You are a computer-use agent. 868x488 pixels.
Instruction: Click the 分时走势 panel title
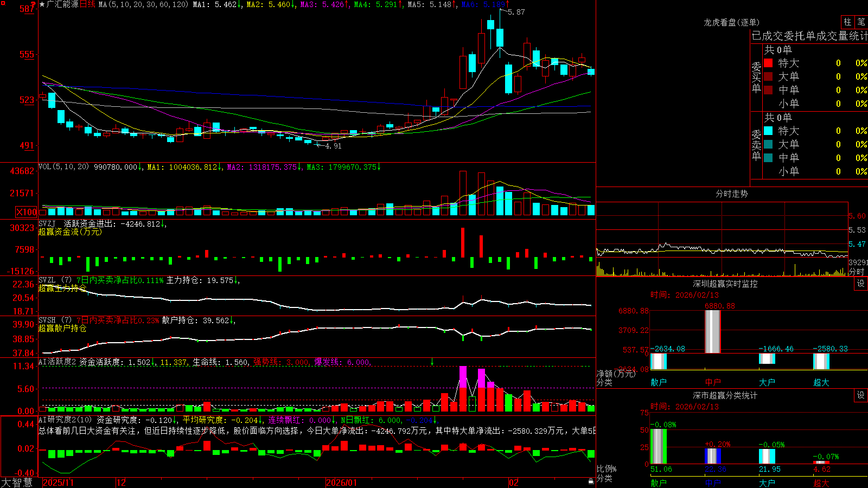731,194
